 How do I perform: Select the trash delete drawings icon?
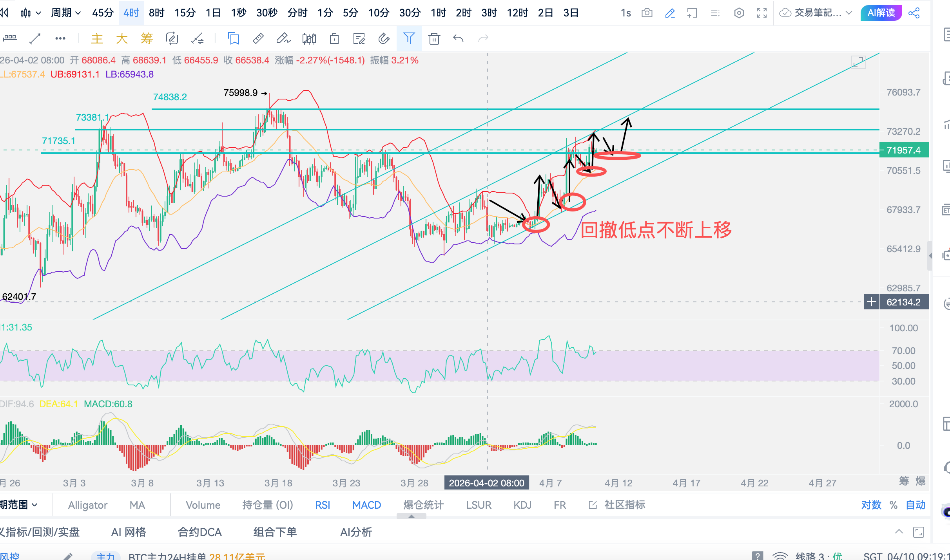coord(434,38)
